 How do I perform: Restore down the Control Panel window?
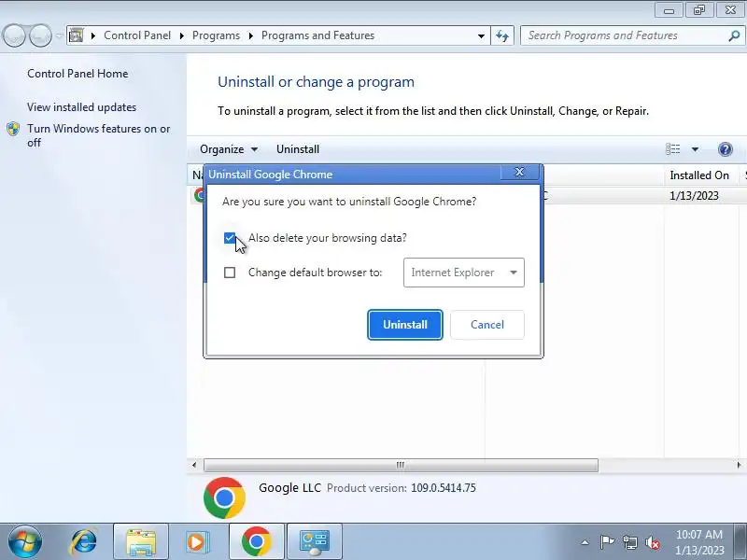[x=698, y=10]
